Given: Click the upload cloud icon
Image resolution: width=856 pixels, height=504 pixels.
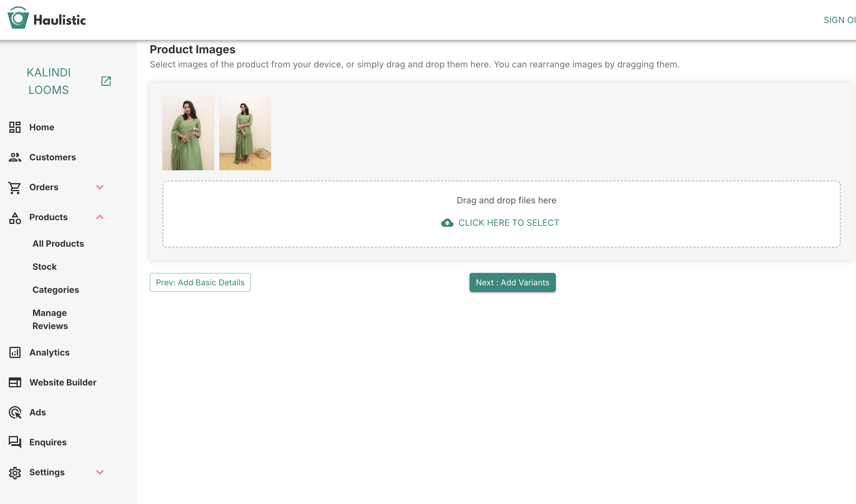Looking at the screenshot, I should pos(447,223).
